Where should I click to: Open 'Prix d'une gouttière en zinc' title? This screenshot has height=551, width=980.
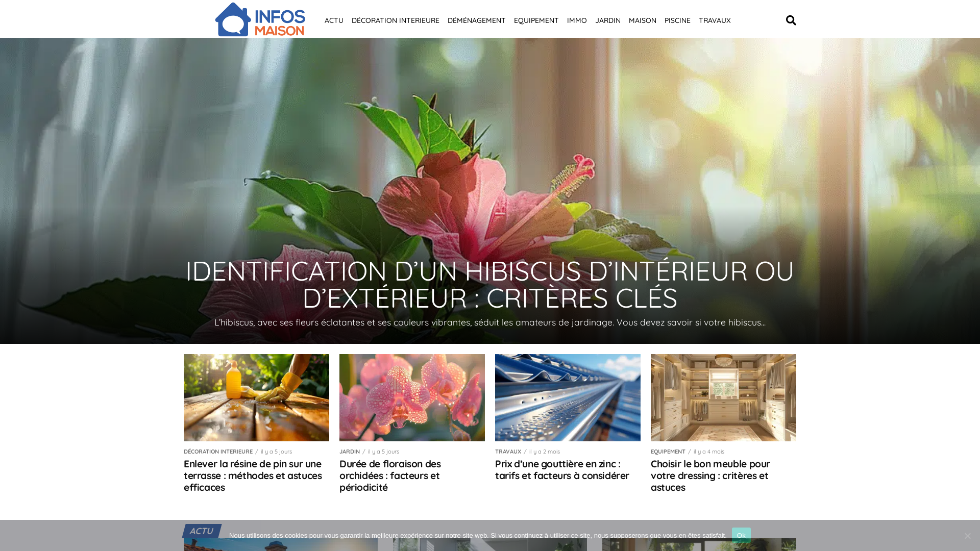(x=562, y=469)
